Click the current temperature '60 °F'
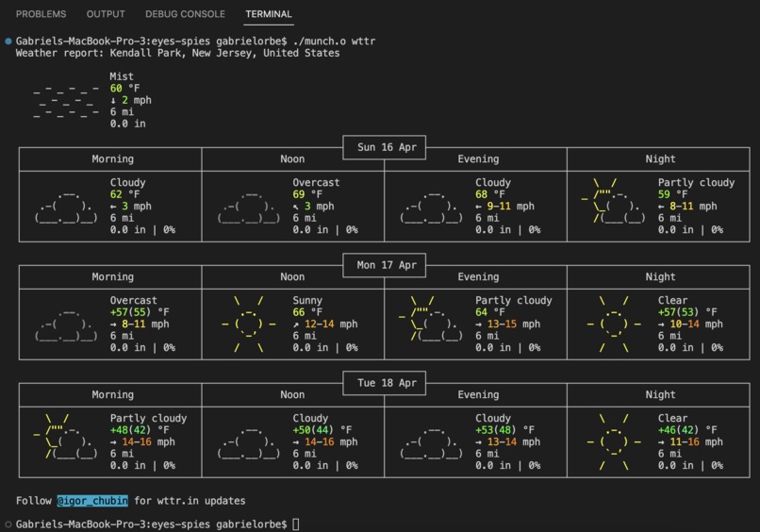 coord(125,89)
